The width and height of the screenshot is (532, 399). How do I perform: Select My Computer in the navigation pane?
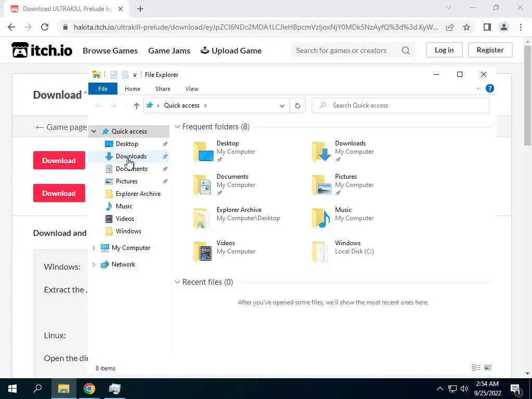[x=130, y=248]
